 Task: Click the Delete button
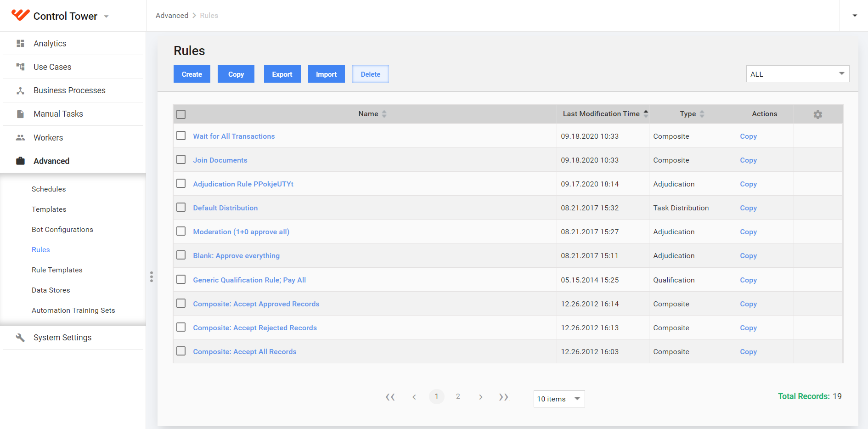tap(371, 74)
